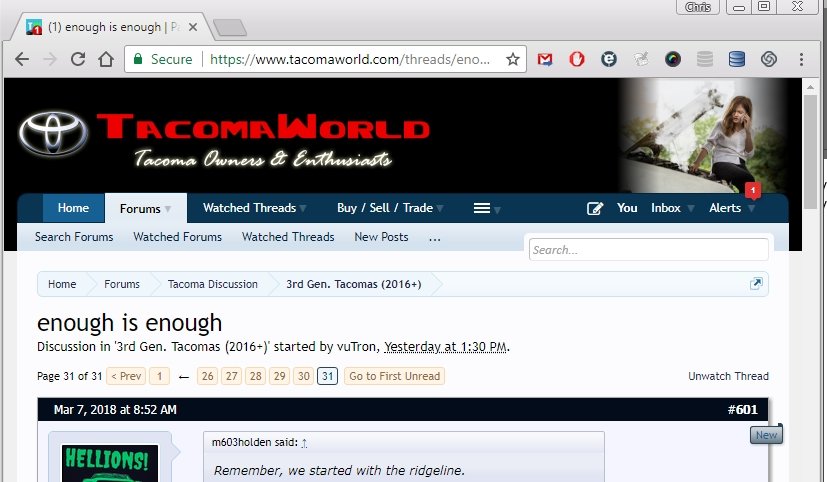Image resolution: width=827 pixels, height=482 pixels.
Task: Open the browser home page icon
Action: tap(106, 59)
